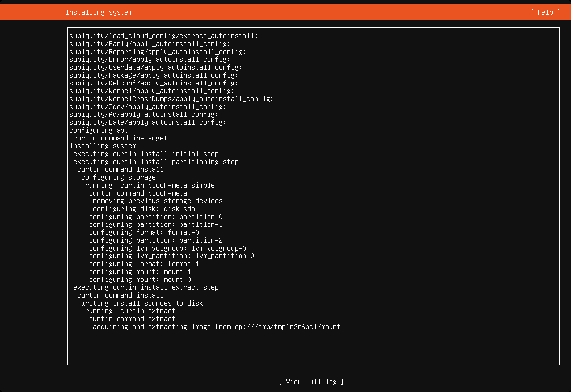571x392 pixels.
Task: Select the 'installing system' log entry
Action: (103, 146)
